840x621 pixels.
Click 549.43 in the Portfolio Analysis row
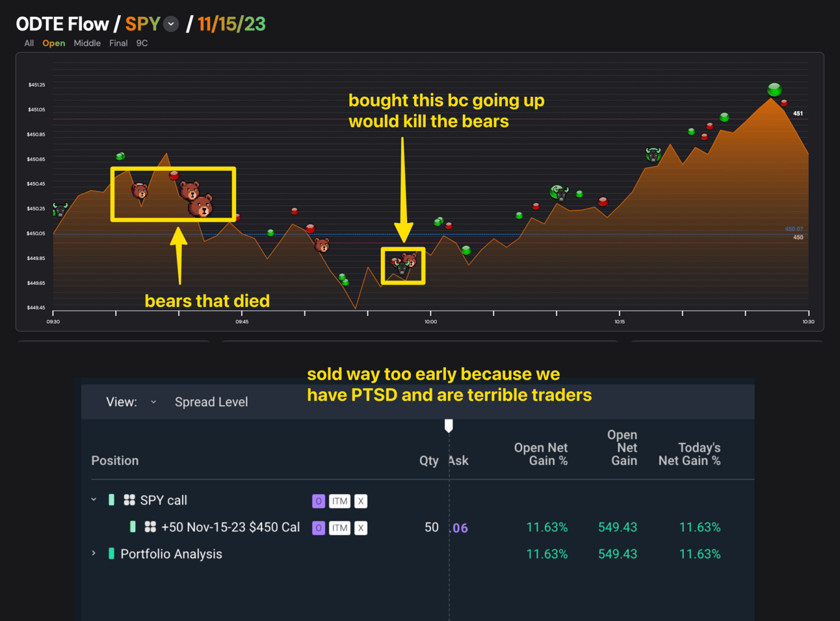point(618,554)
